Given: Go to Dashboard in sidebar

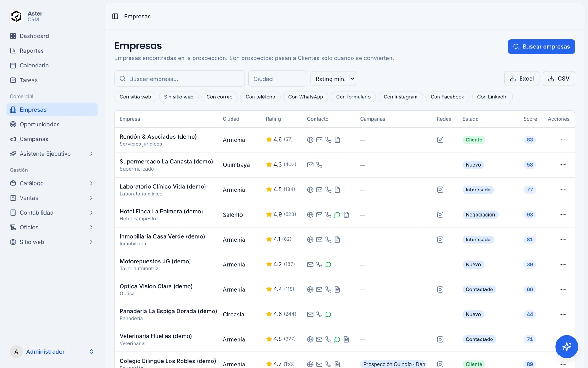Looking at the screenshot, I should (52, 36).
